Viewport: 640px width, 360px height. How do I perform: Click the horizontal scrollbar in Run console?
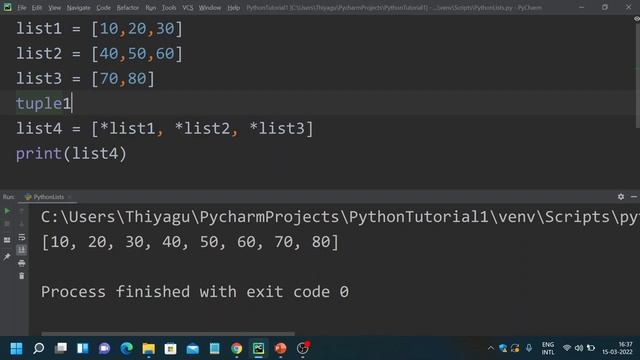coord(168,334)
